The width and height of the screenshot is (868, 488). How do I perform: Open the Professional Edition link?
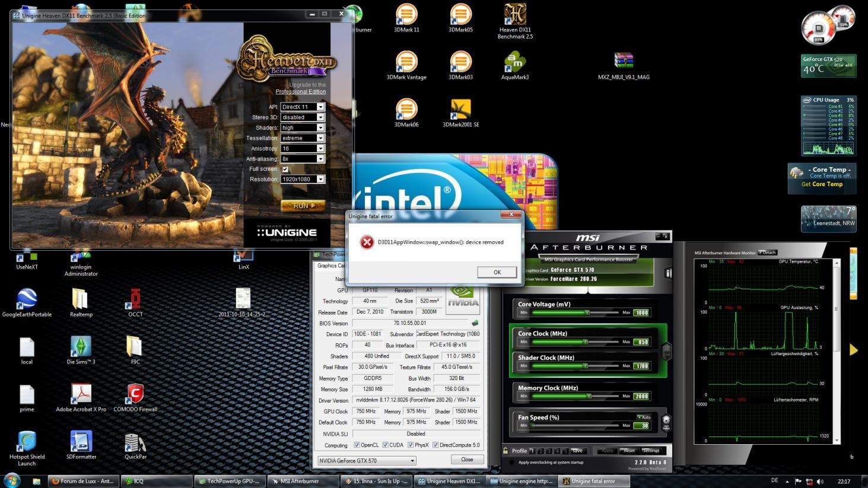pyautogui.click(x=300, y=92)
